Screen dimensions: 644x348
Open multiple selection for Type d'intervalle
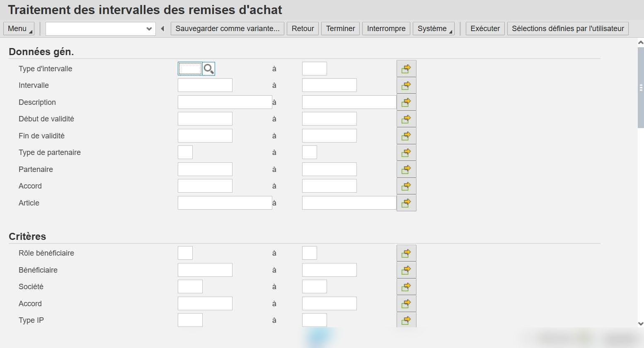point(407,69)
